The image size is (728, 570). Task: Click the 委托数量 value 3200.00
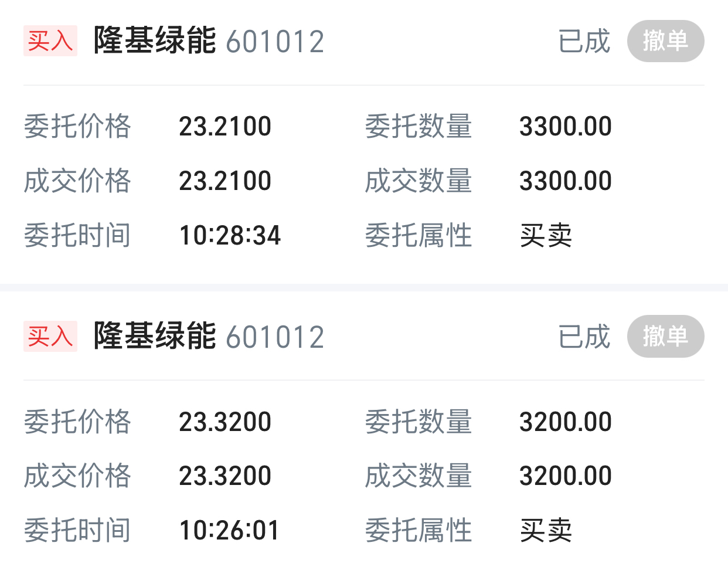(566, 422)
